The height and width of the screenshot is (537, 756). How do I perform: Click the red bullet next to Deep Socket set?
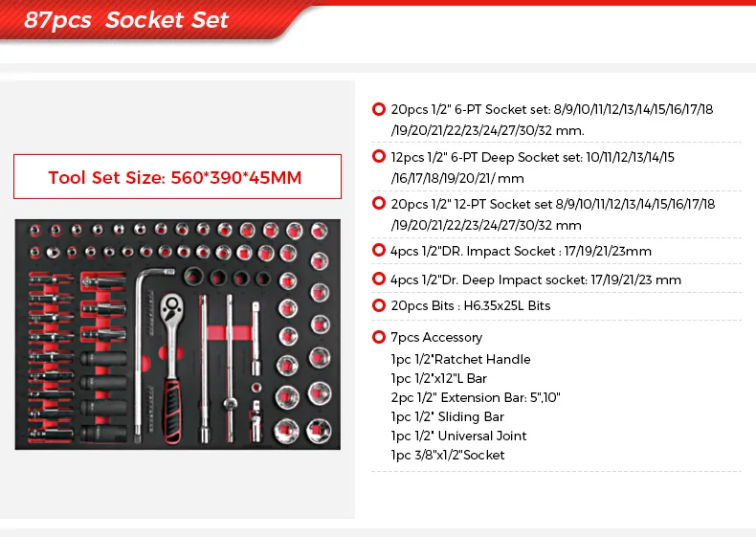point(379,156)
